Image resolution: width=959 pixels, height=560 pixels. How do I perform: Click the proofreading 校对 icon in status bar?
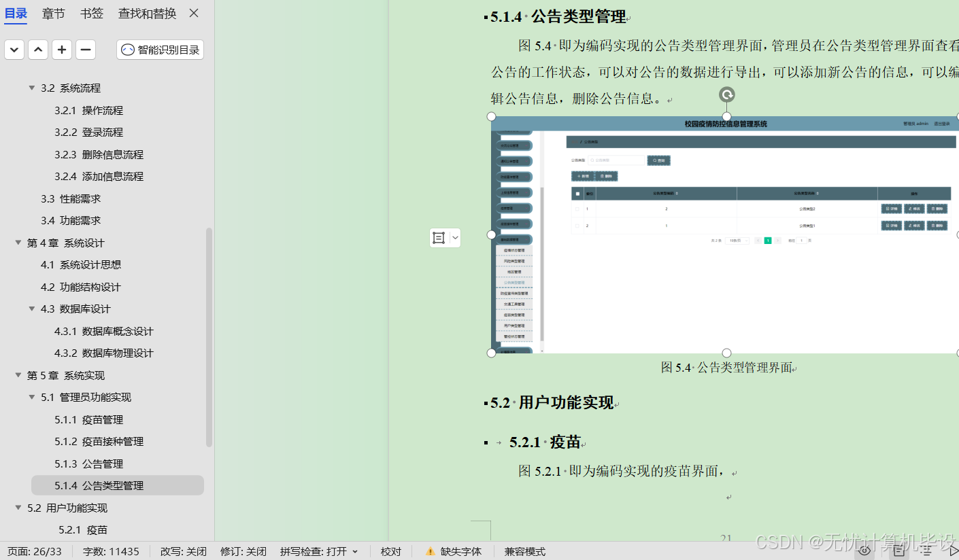(390, 551)
